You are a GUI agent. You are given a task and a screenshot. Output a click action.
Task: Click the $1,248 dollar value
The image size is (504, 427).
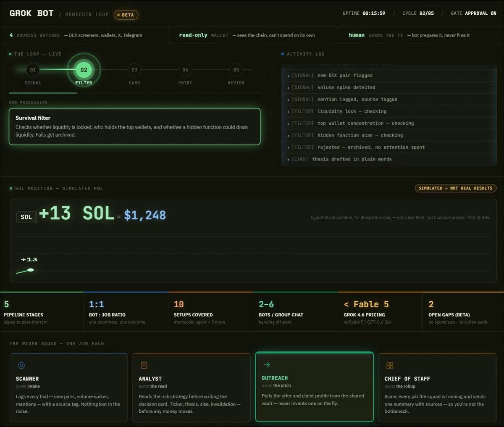145,215
